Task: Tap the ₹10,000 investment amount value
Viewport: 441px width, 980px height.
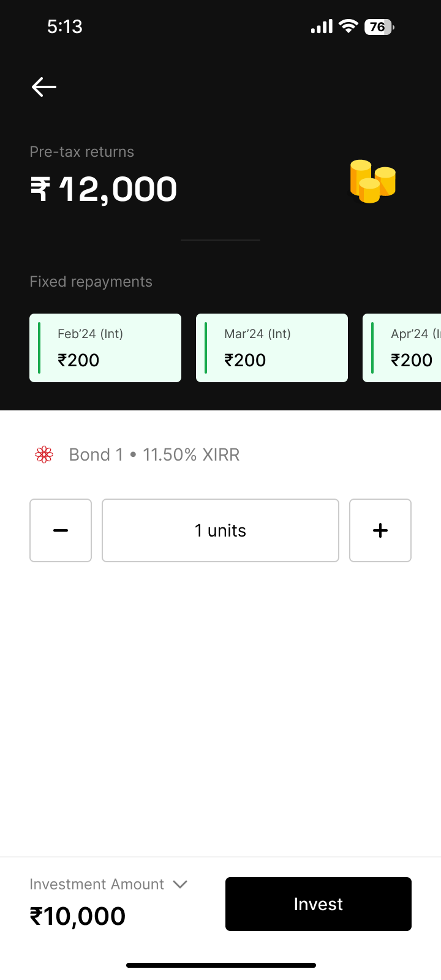Action: [x=78, y=916]
